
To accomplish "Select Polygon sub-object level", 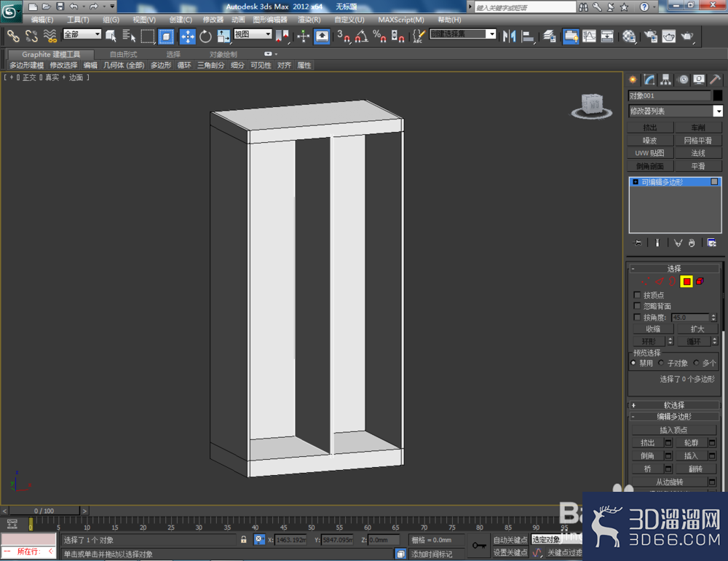I will (x=687, y=281).
